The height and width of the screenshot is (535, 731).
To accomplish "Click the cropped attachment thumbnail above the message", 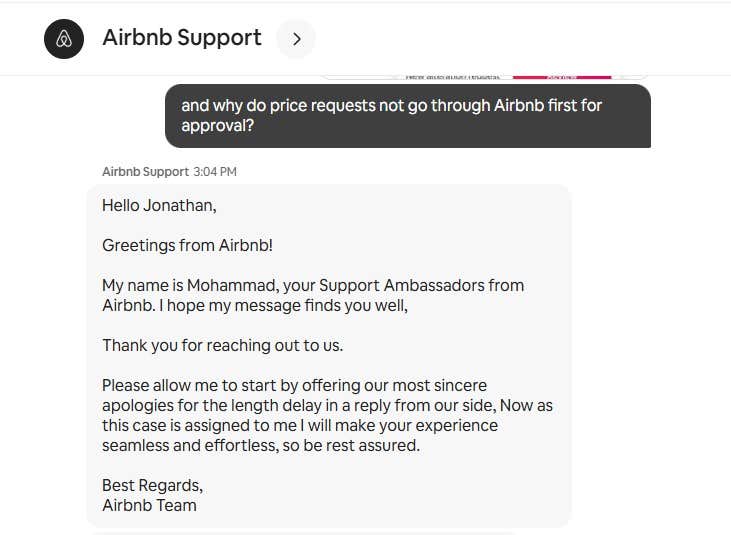I will pos(452,75).
